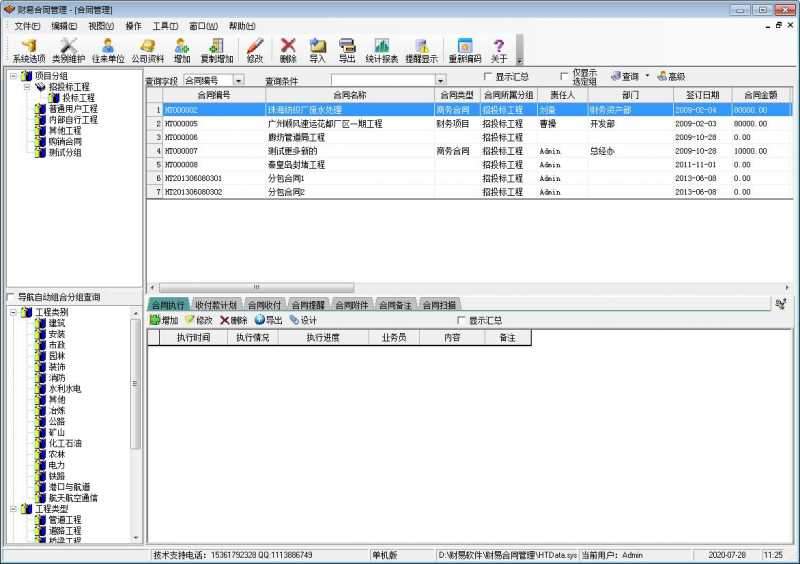This screenshot has height=564, width=800.
Task: Enable 显示汇总 checkbox above contract list
Action: click(x=488, y=77)
